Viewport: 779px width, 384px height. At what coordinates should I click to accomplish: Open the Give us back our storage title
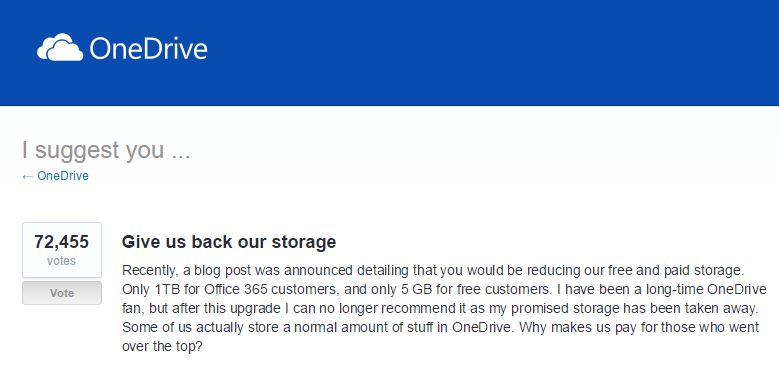pos(229,242)
